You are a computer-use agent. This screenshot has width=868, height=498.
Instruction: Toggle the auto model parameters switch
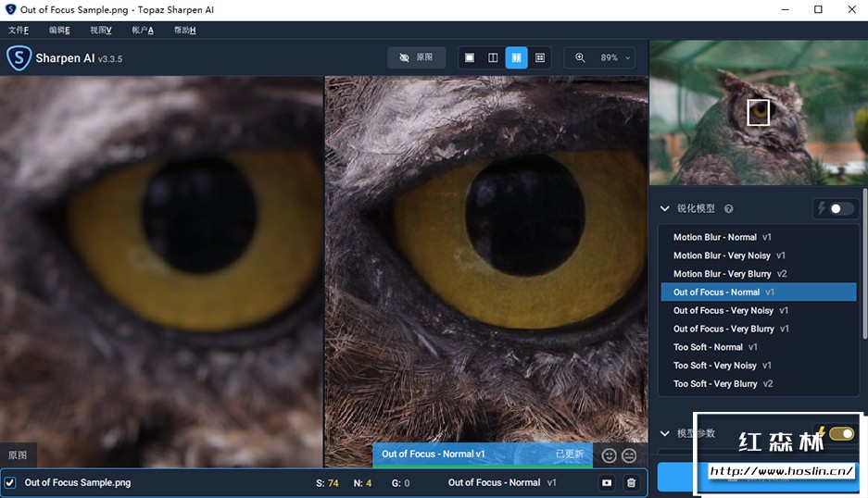[x=841, y=433]
